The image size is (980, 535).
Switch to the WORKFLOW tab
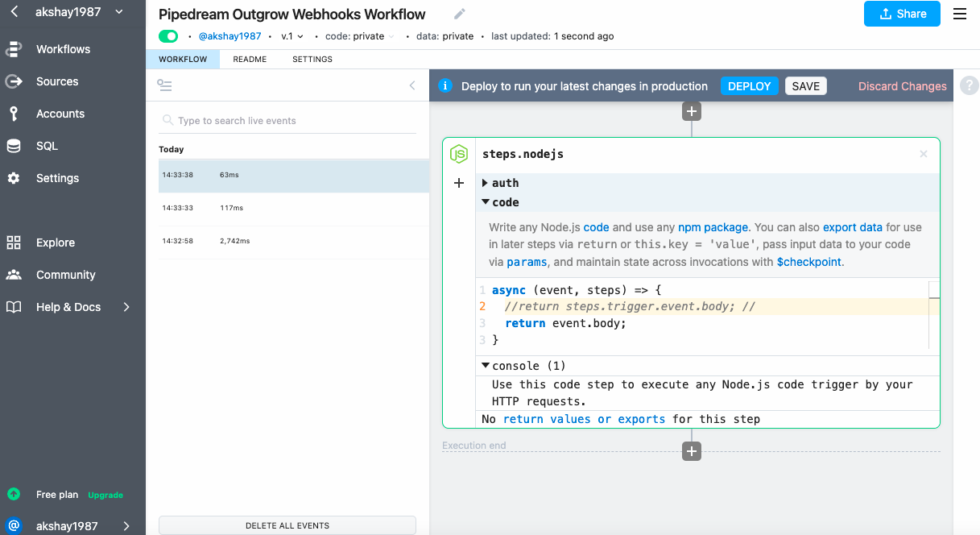(183, 59)
